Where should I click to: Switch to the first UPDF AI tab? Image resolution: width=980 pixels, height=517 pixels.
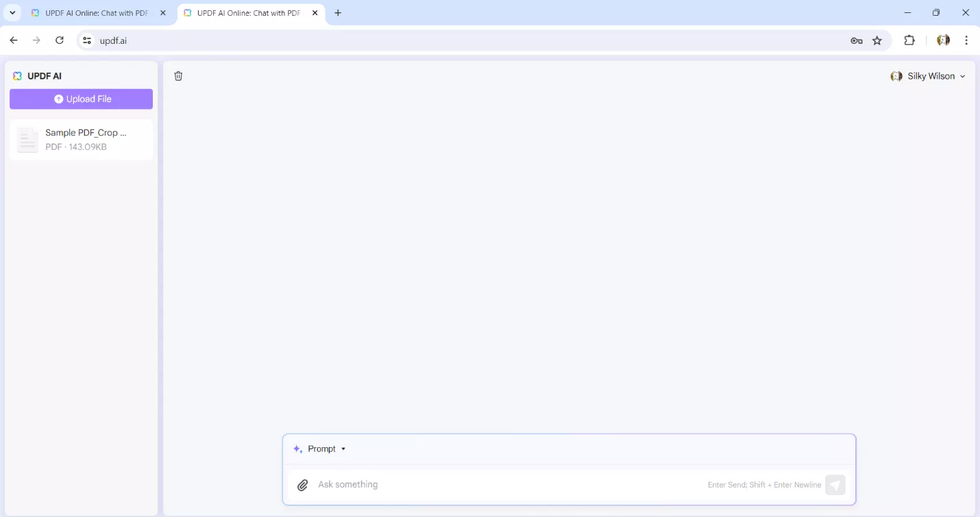[x=96, y=12]
